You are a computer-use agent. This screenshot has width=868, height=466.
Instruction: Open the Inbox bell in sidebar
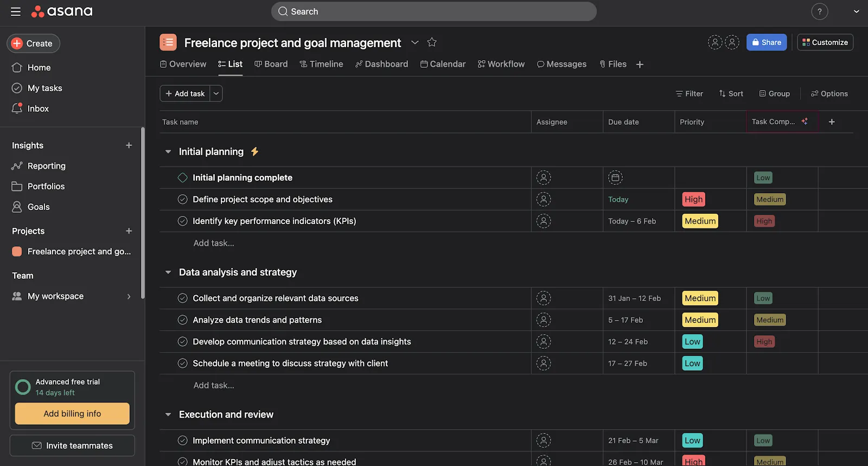(x=17, y=108)
